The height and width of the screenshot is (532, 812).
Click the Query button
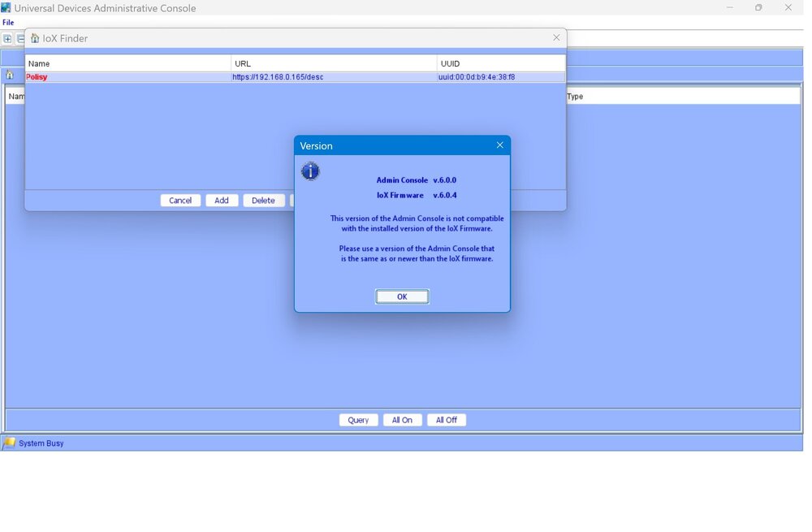[358, 420]
